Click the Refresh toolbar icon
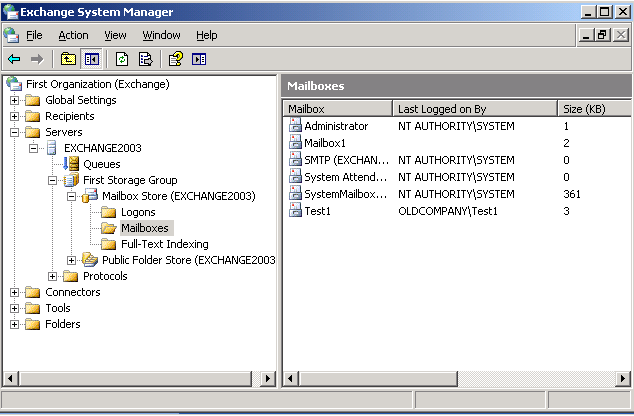Image resolution: width=634 pixels, height=416 pixels. click(x=122, y=59)
